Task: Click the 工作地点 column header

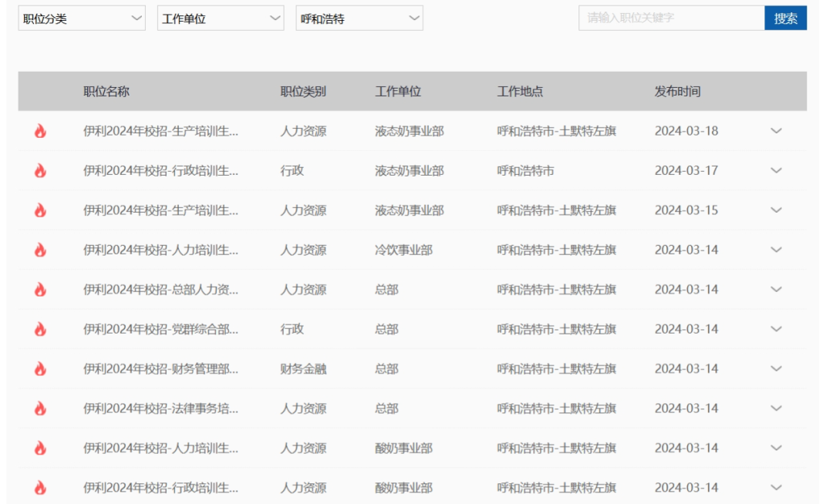Action: [x=520, y=91]
